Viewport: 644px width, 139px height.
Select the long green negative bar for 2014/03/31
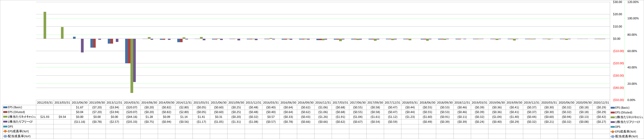(x=132, y=66)
